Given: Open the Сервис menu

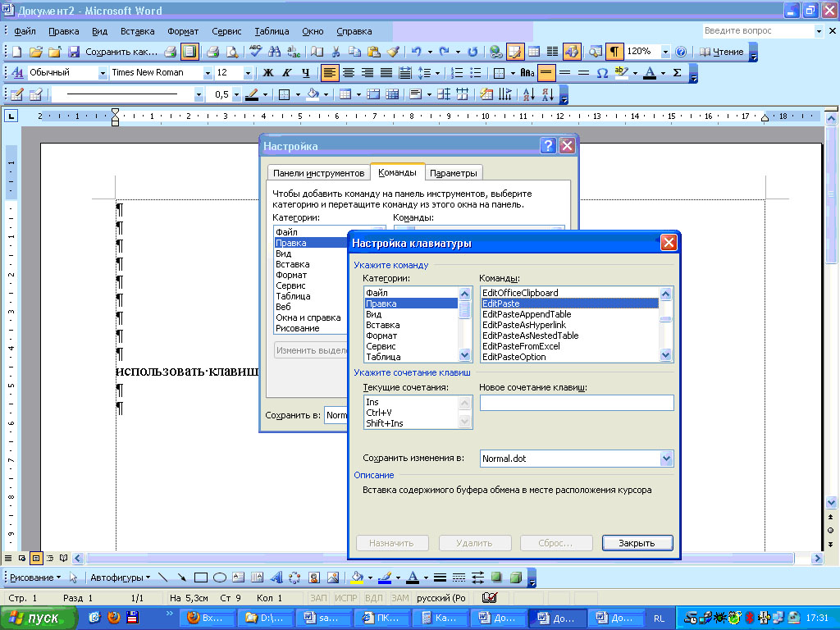Looking at the screenshot, I should pos(226,31).
